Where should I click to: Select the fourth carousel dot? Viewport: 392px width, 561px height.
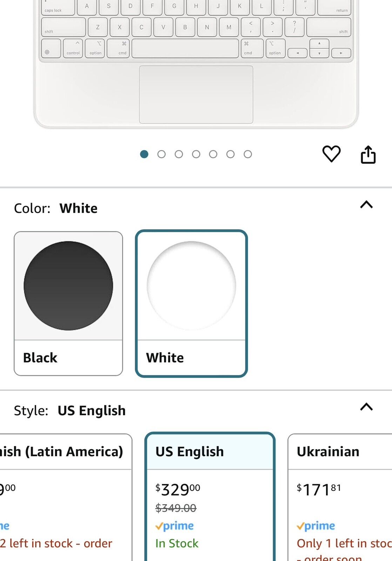point(196,154)
